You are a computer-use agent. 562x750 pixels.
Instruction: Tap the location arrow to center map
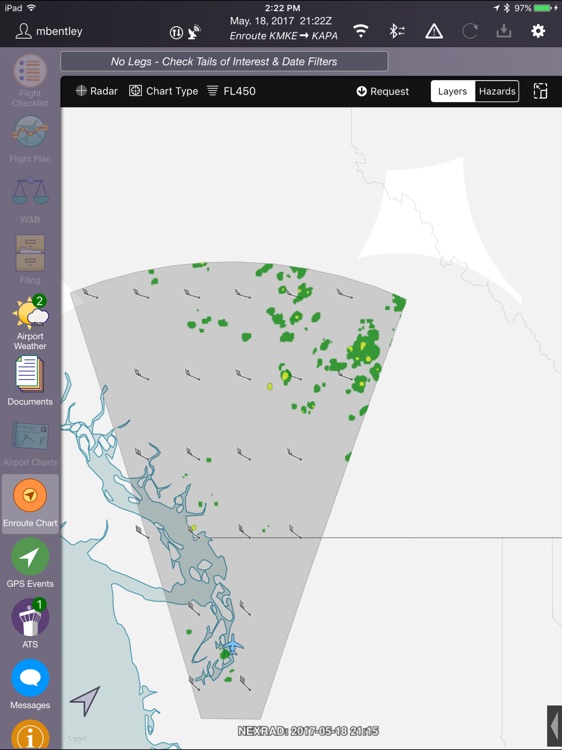85,701
